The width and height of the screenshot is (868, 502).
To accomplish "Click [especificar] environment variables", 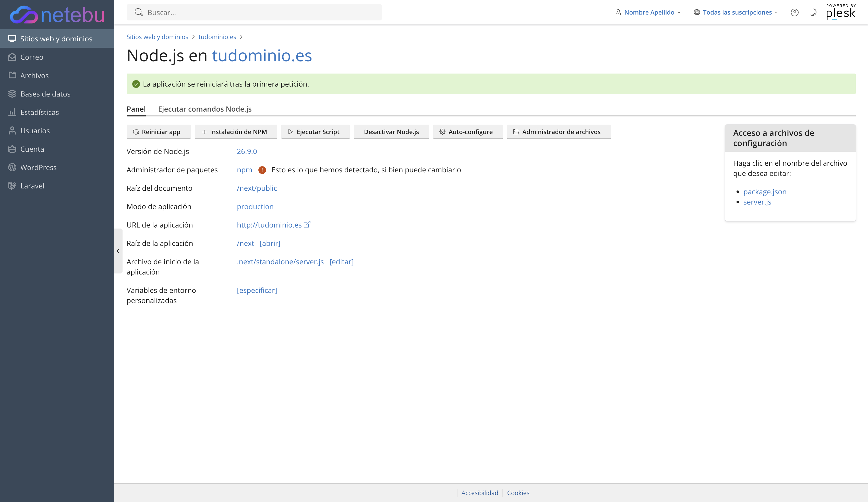I will coord(257,290).
